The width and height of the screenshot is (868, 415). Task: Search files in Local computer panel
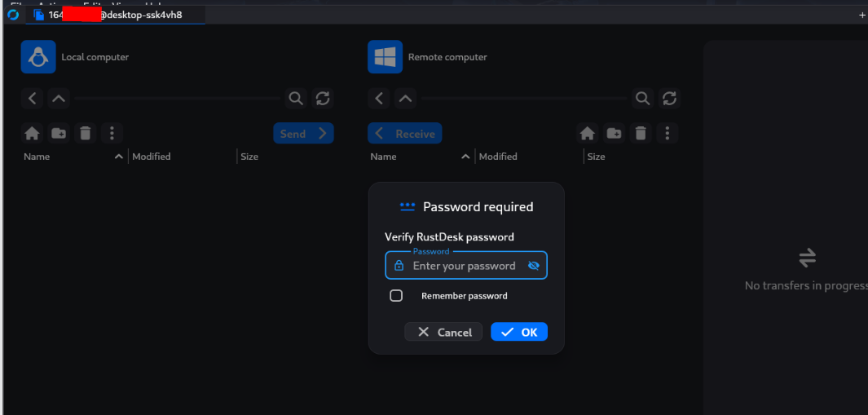point(296,99)
